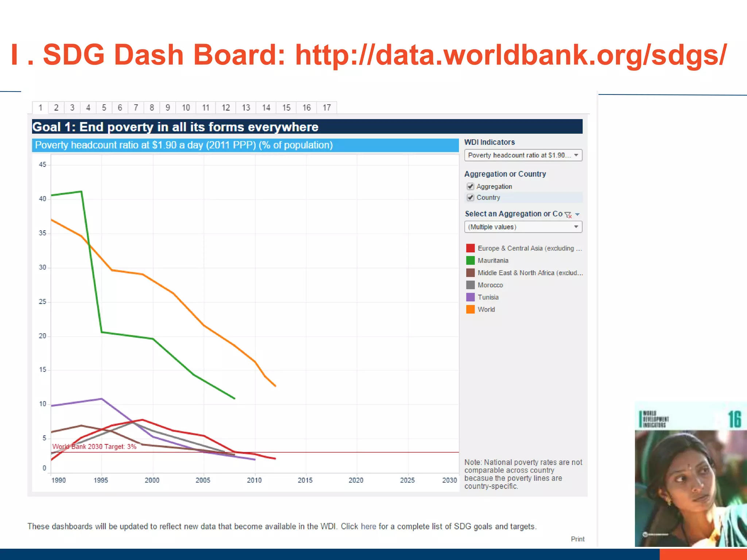This screenshot has width=747, height=560.
Task: Open the Multiple values dropdown
Action: tap(523, 227)
